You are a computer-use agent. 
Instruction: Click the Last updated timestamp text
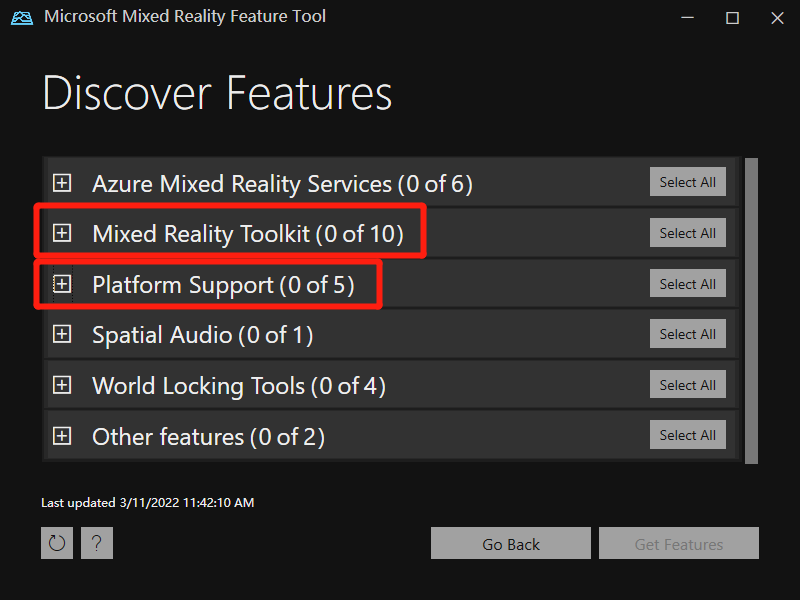click(147, 503)
